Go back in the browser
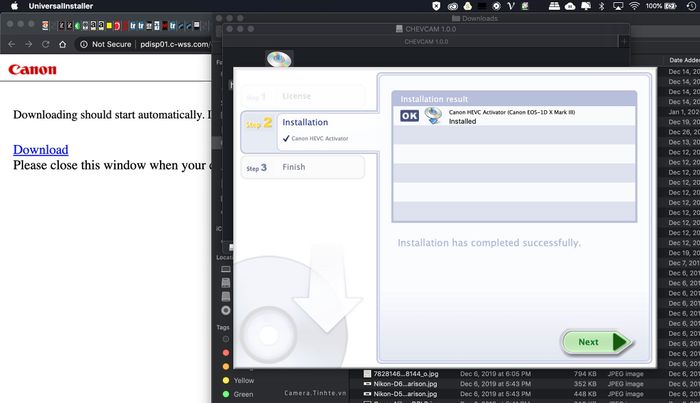 (x=12, y=44)
